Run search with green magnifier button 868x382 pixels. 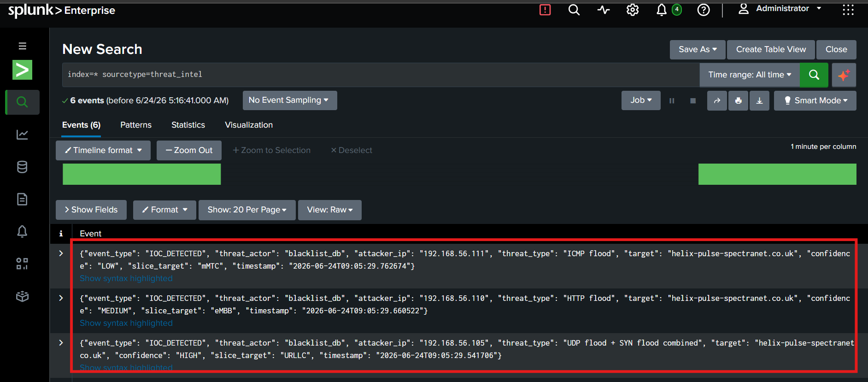814,75
